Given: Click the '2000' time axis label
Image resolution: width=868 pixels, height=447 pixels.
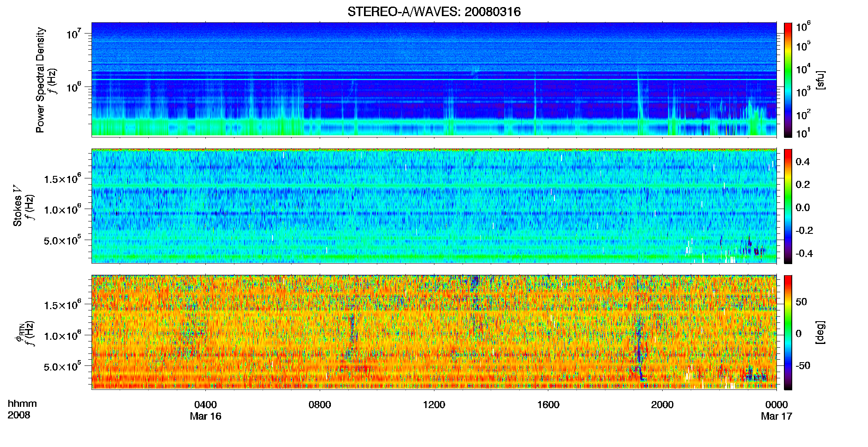Looking at the screenshot, I should coord(662,405).
